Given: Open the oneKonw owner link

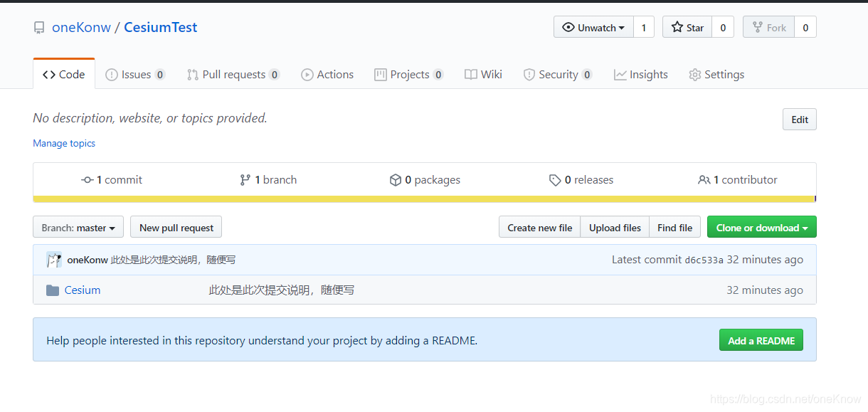Looking at the screenshot, I should (81, 28).
